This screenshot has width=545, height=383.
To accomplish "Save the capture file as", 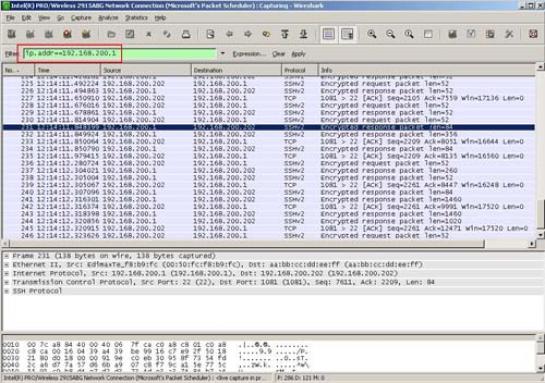I will pos(130,34).
